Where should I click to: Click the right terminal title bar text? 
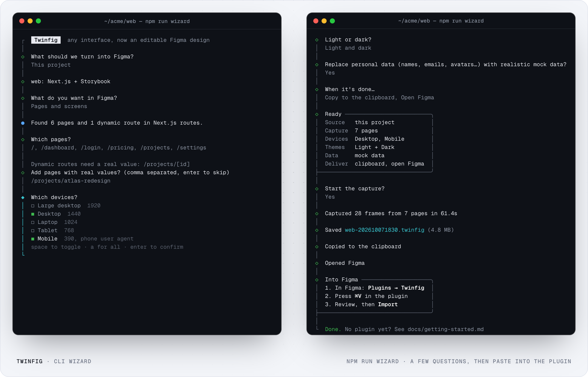(441, 21)
